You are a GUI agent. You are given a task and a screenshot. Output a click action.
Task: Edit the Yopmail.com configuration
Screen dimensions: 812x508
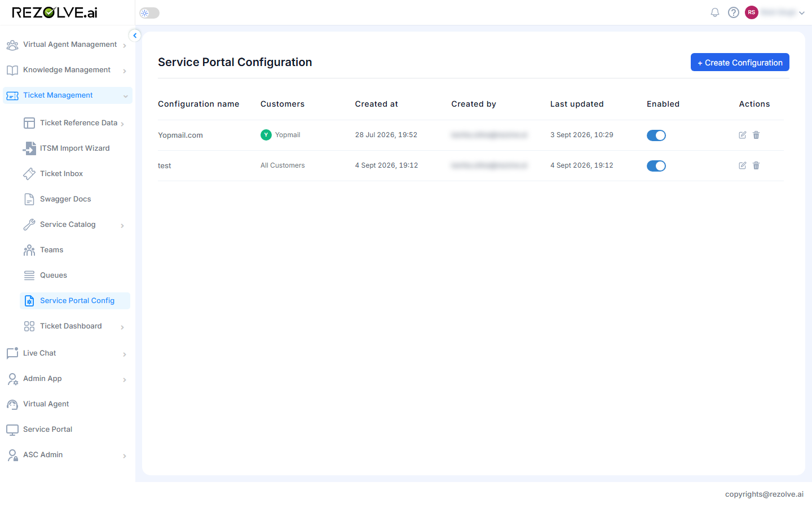pyautogui.click(x=743, y=135)
